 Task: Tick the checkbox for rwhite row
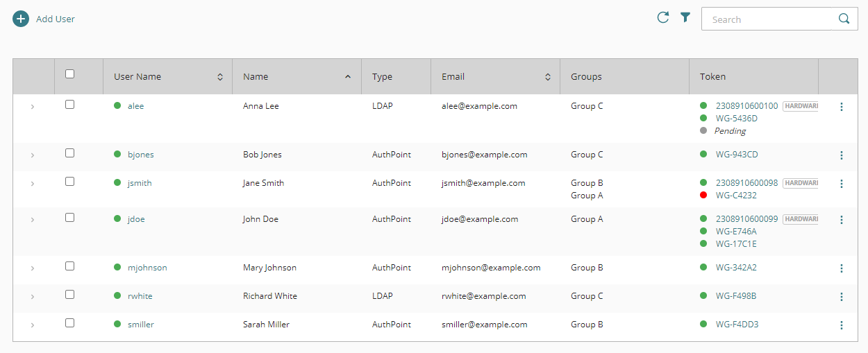pos(69,295)
